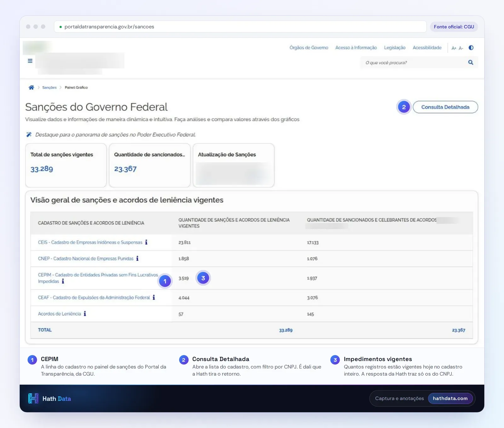Click TOTAL row label
The image size is (504, 428).
coord(45,330)
